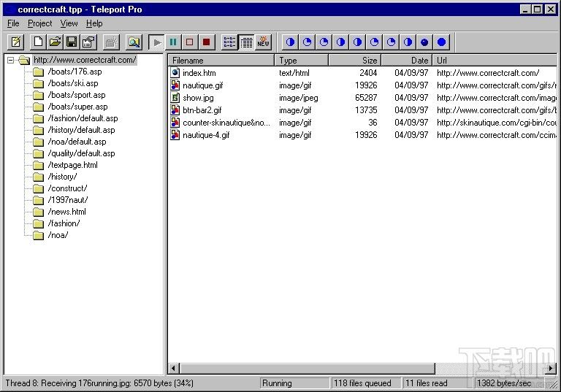This screenshot has width=561, height=392.
Task: Open Project Properties from the toolbar
Action: tap(88, 42)
